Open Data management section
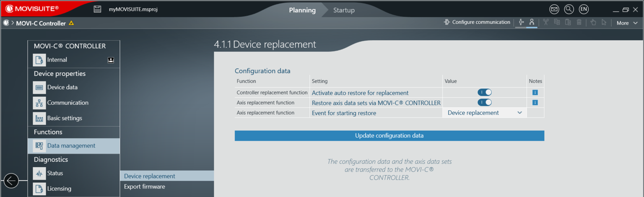Screen dimensions: 644x197 coord(71,146)
